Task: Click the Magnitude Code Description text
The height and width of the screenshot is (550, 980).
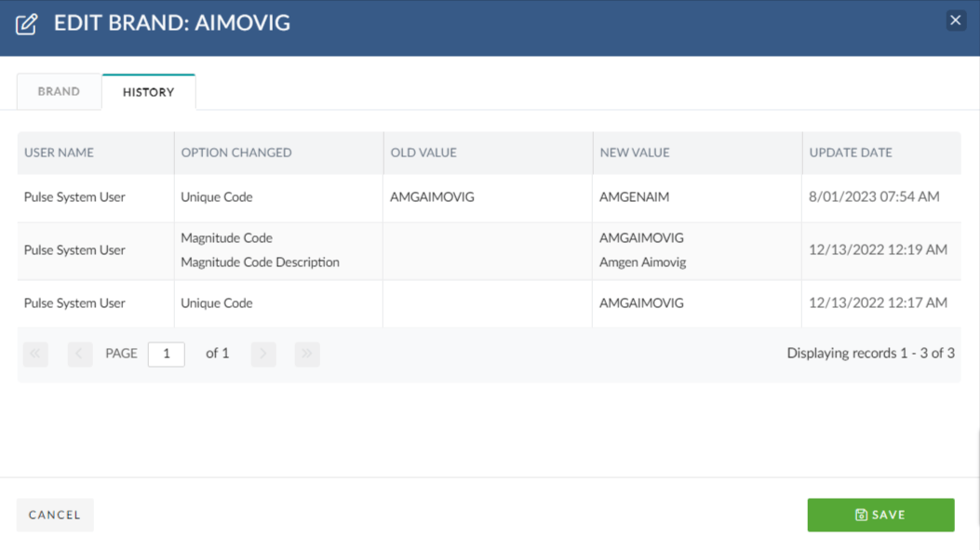Action: pyautogui.click(x=260, y=262)
